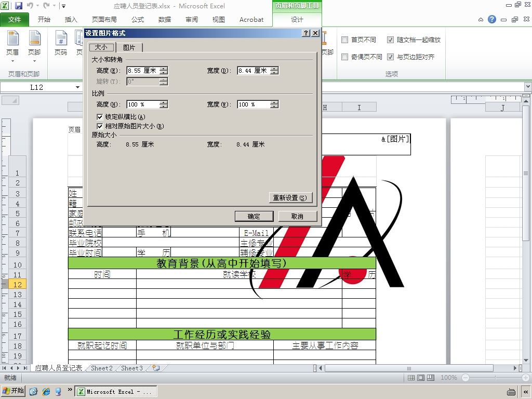
Task: Click the zoom out minus icon
Action: [465, 378]
